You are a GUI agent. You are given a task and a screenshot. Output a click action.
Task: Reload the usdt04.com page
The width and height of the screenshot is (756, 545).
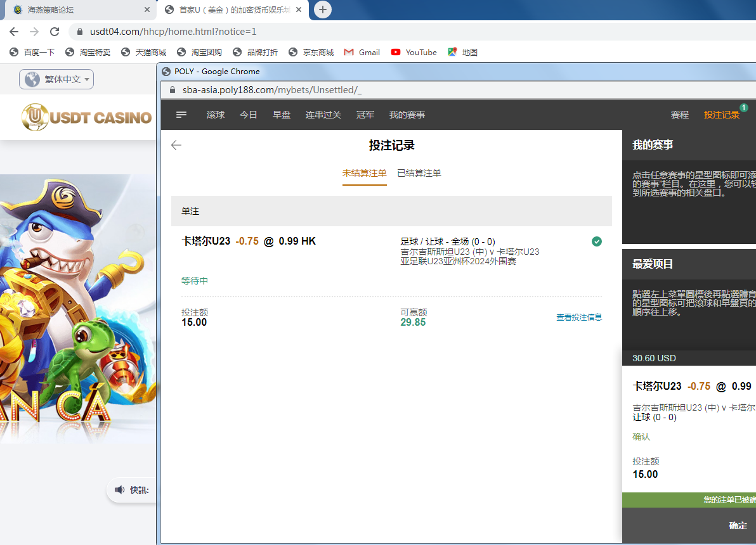point(55,32)
